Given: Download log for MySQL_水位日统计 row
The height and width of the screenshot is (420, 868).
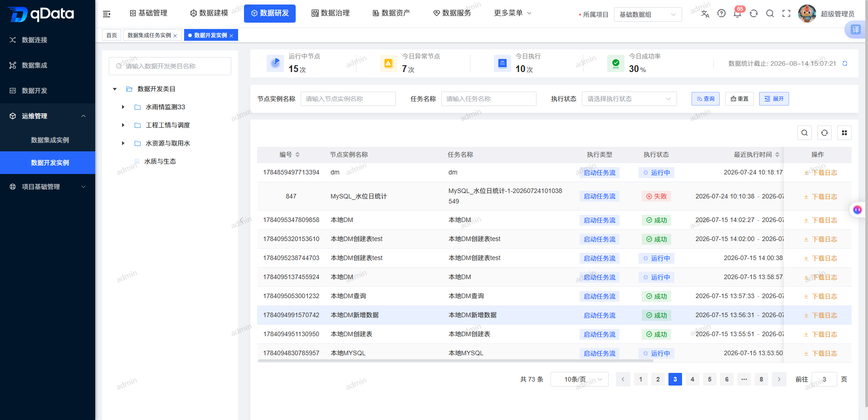Looking at the screenshot, I should coord(820,197).
